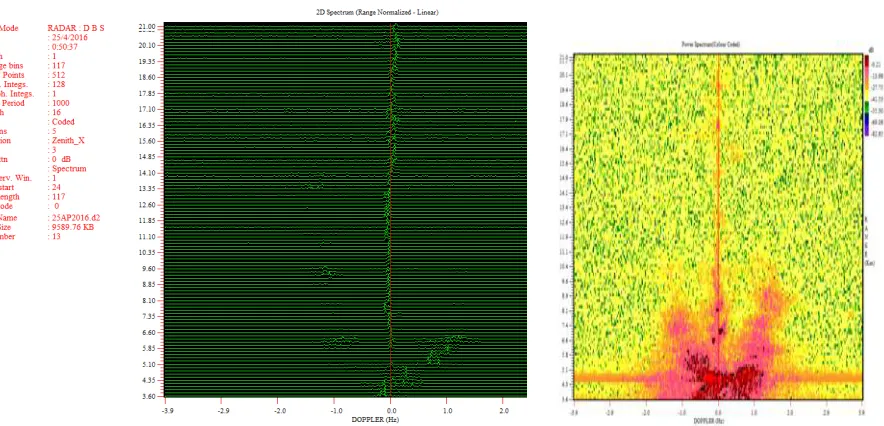Click the purple band at the legend bottom
Image resolution: width=884 pixels, height=426 pixels.
click(x=867, y=131)
